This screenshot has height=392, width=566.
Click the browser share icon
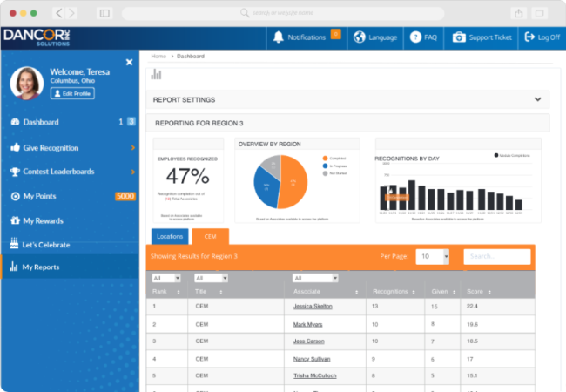point(519,13)
